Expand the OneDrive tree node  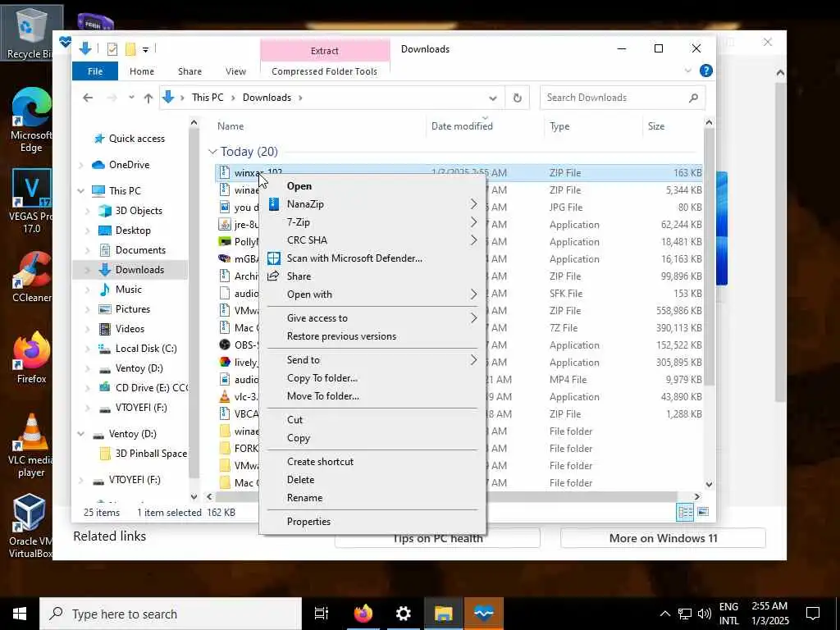click(81, 165)
